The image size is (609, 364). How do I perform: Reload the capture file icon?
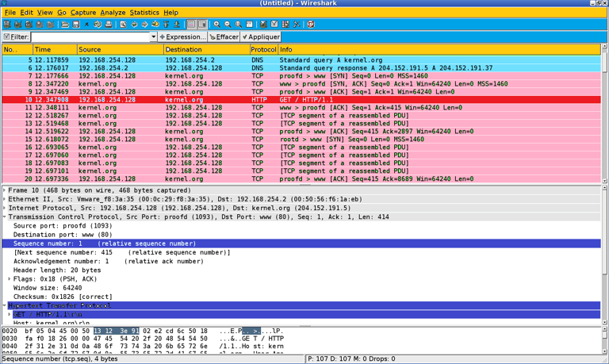coord(98,25)
